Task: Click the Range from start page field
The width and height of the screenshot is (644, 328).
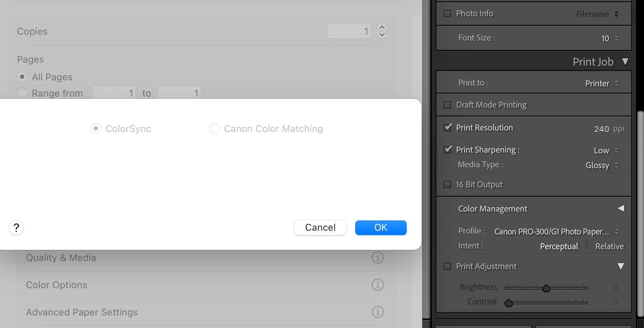Action: [x=114, y=93]
